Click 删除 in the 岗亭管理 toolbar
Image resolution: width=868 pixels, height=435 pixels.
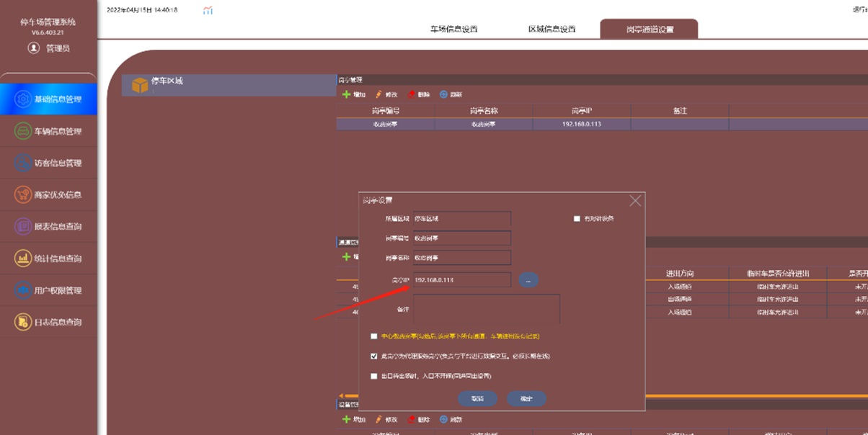click(x=419, y=94)
